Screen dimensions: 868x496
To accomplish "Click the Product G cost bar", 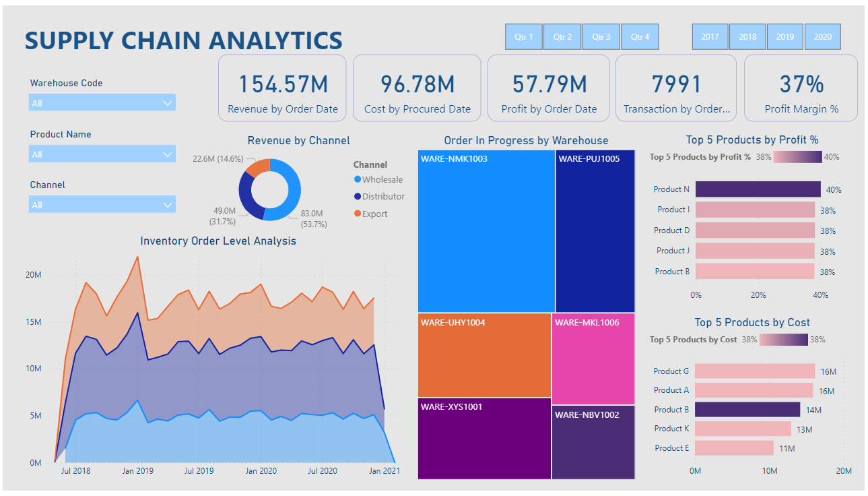I will 755,371.
